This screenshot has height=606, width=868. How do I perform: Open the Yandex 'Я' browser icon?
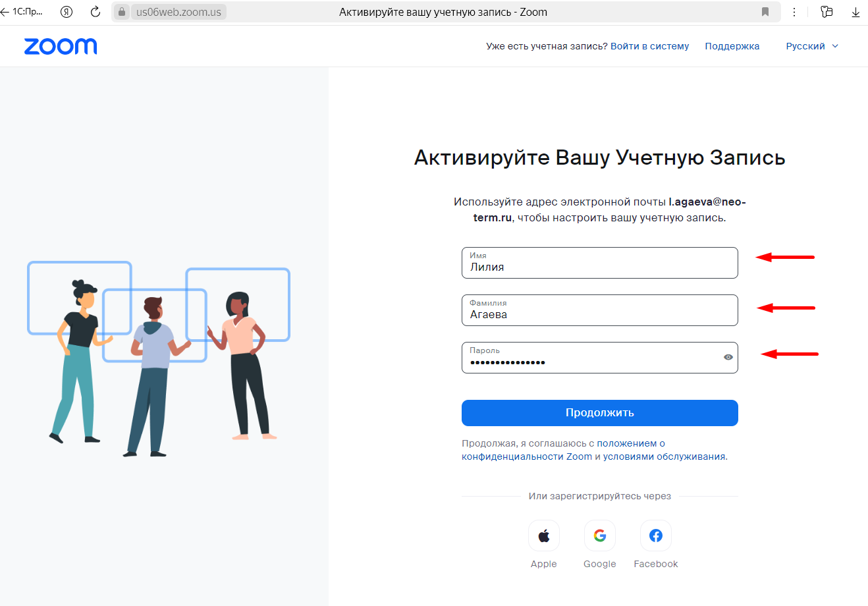point(67,12)
